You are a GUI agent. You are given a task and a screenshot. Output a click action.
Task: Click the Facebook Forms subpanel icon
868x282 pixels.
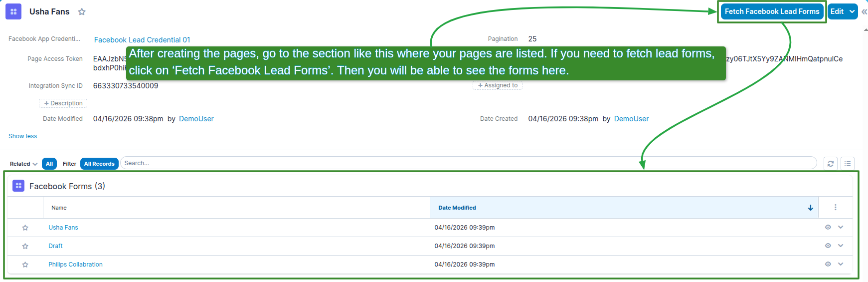click(x=18, y=186)
